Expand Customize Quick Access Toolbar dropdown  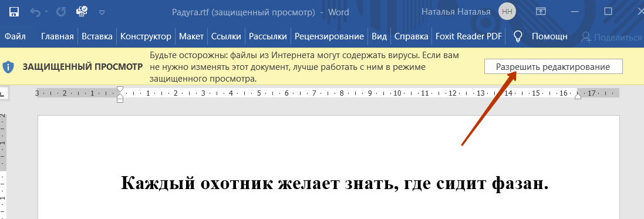click(x=102, y=12)
